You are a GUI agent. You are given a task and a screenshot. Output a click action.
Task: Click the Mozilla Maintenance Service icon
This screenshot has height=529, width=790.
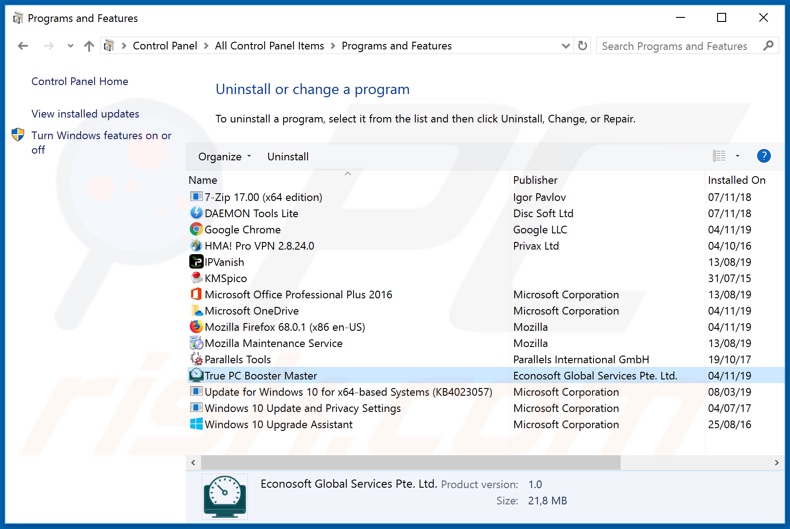[x=196, y=343]
